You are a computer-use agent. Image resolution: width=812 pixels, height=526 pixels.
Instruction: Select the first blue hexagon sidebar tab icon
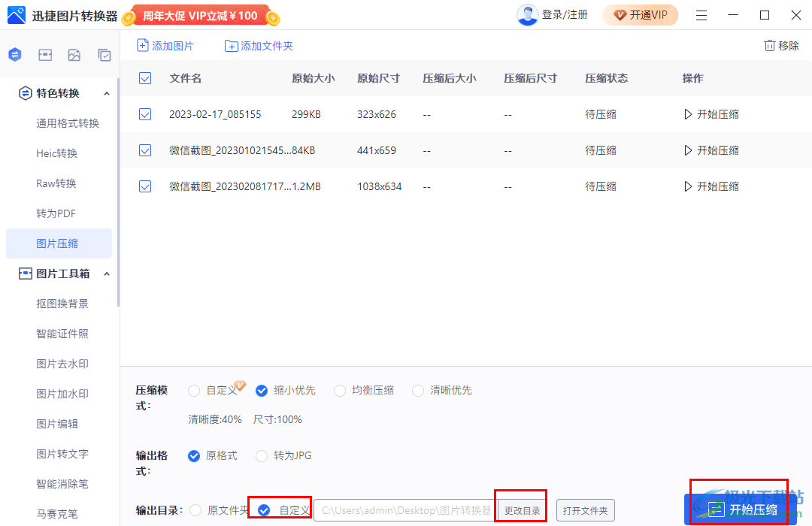[x=15, y=54]
